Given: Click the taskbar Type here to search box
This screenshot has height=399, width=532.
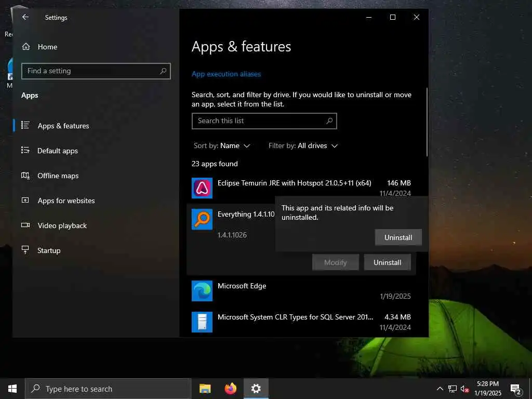Looking at the screenshot, I should click(108, 389).
